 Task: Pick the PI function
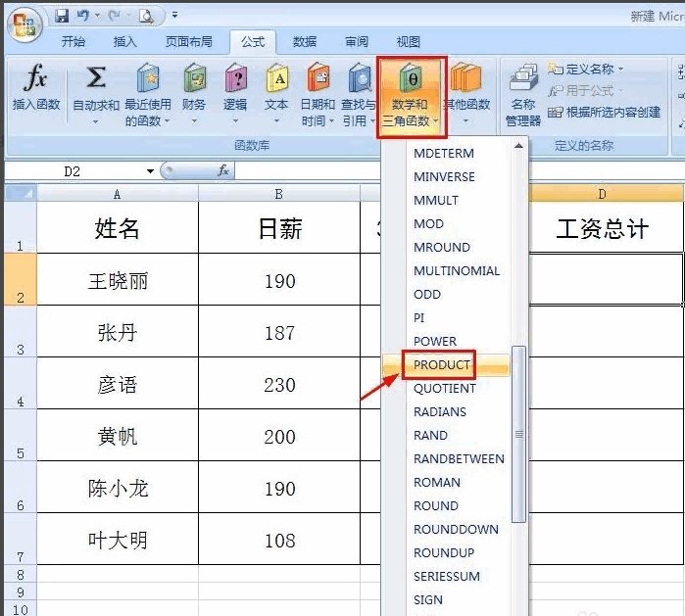pos(419,318)
